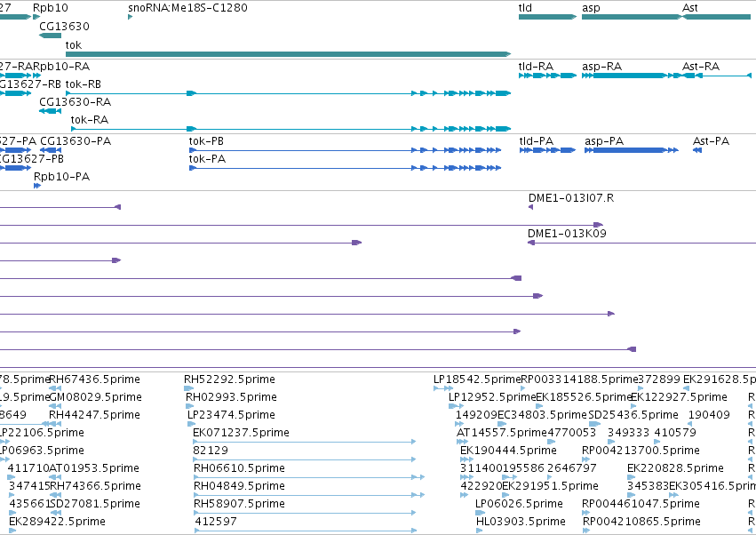
Task: Click the teal bar under tld gene
Action: (x=547, y=17)
